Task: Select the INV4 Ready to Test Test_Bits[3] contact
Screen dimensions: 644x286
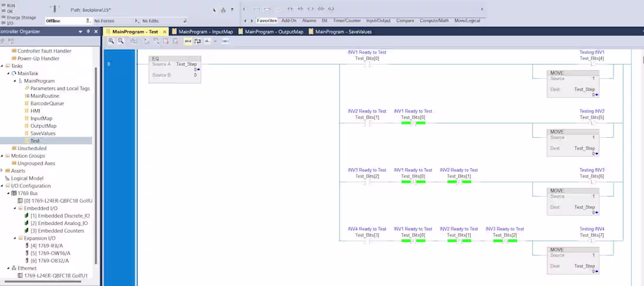Action: pyautogui.click(x=366, y=241)
